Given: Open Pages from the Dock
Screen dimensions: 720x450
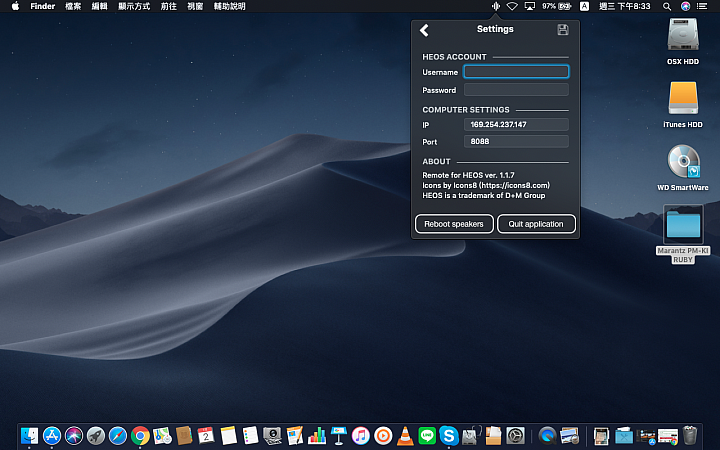Looking at the screenshot, I should click(x=294, y=435).
